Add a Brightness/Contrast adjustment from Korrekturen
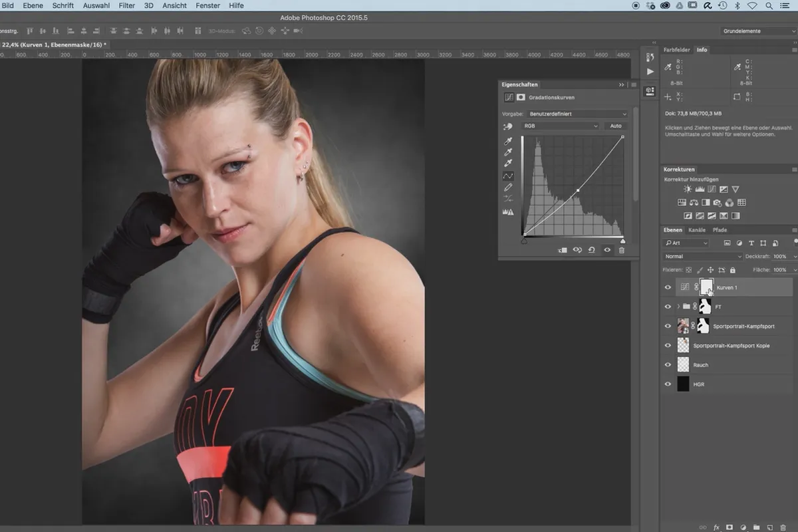This screenshot has height=532, width=798. 688,190
